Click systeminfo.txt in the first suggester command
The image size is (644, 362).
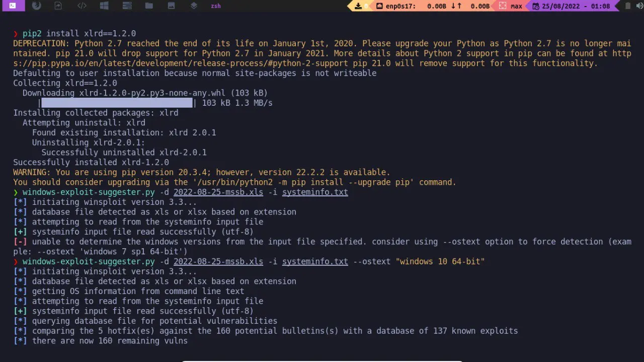point(315,192)
